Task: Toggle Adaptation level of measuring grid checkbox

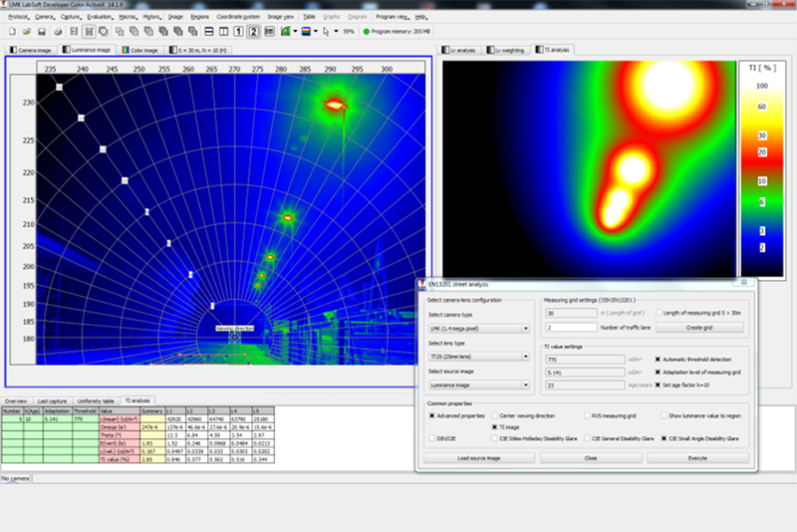Action: pyautogui.click(x=658, y=373)
